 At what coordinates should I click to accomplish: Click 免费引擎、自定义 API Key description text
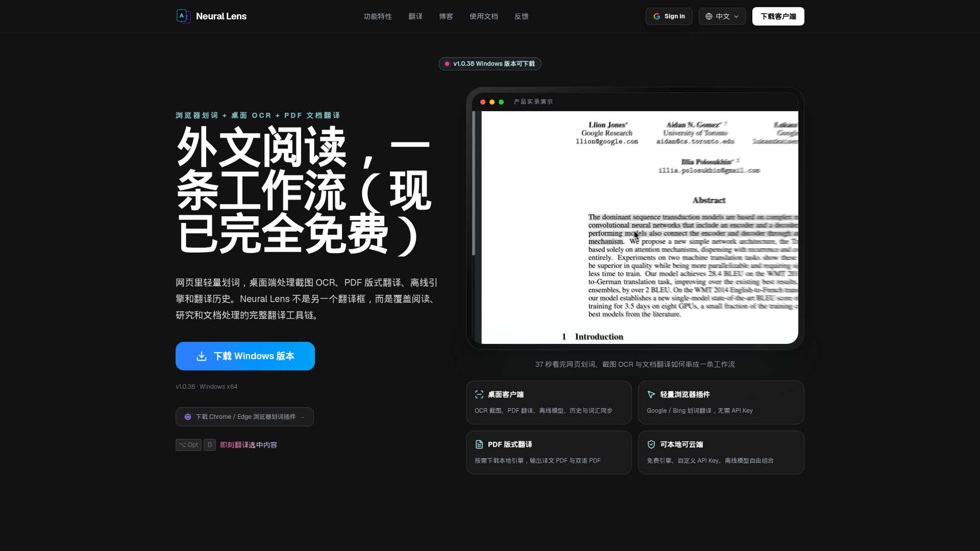click(x=710, y=461)
